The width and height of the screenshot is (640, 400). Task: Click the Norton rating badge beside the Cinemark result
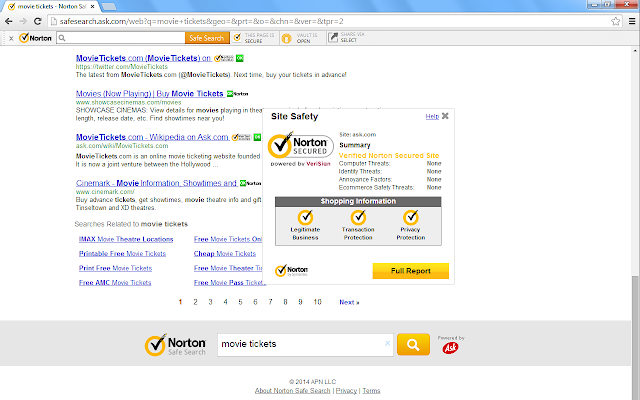click(x=251, y=183)
